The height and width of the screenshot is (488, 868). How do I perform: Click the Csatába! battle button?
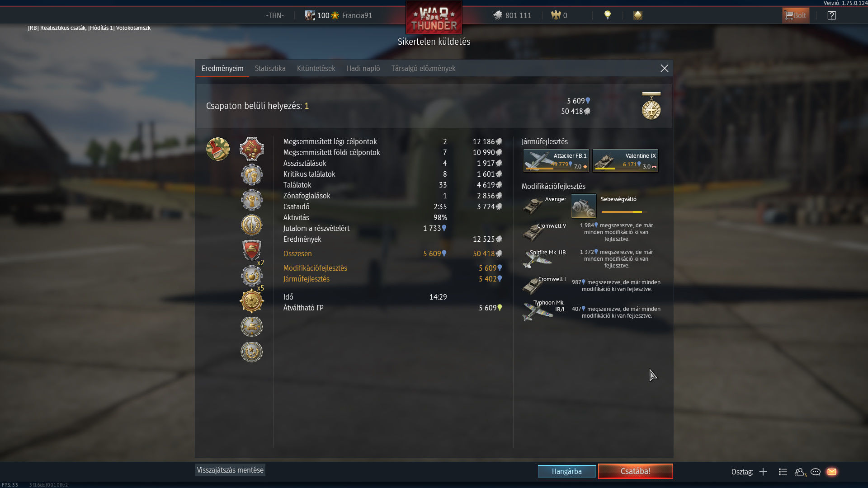635,471
